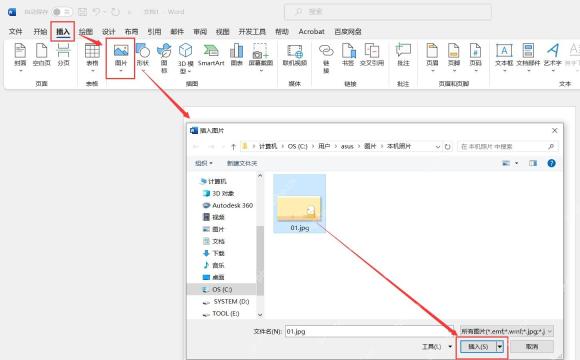Click the 文件名 filename input field
Screen dimensions: 580x360
pyautogui.click(x=369, y=332)
